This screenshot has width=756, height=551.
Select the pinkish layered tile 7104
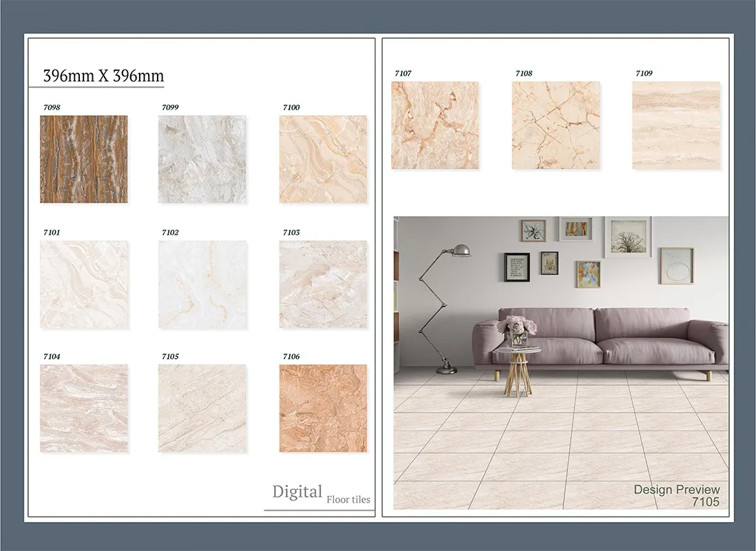tap(83, 408)
